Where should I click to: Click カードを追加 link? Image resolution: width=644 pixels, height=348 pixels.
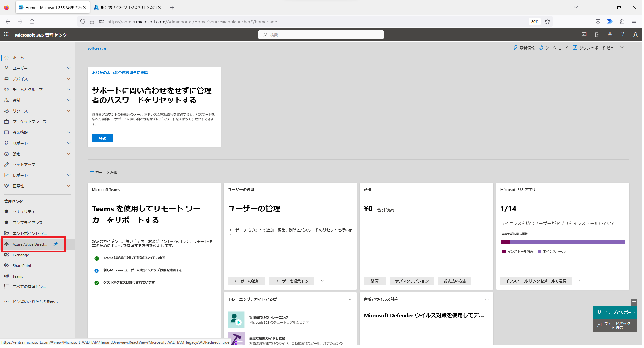pos(104,172)
